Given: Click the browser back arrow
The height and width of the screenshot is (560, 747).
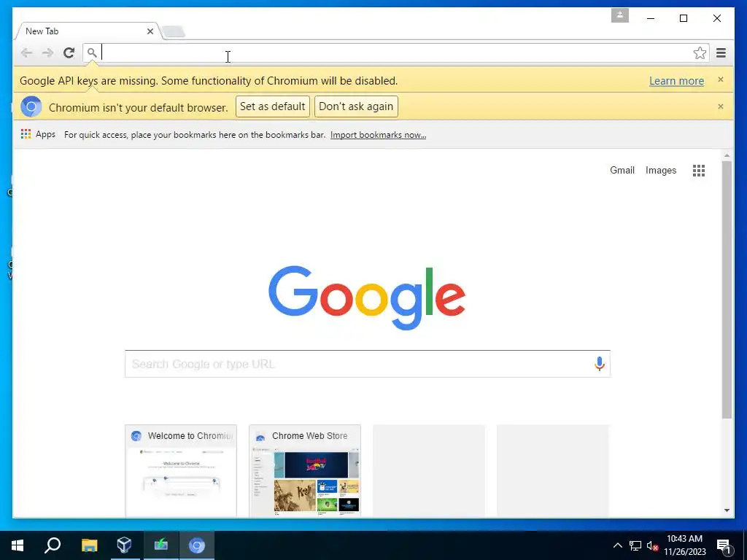Looking at the screenshot, I should tap(26, 52).
